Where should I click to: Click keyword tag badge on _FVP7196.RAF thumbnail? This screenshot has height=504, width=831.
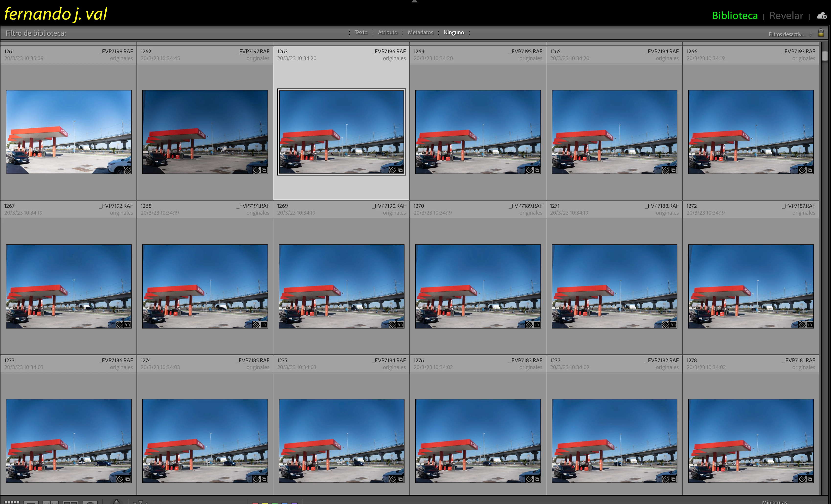[x=393, y=170]
